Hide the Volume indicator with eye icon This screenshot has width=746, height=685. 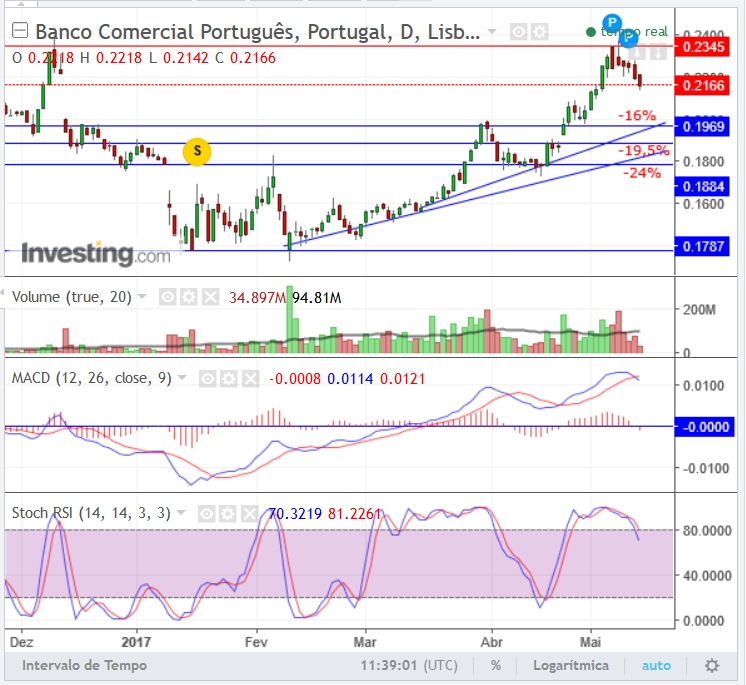click(x=167, y=298)
